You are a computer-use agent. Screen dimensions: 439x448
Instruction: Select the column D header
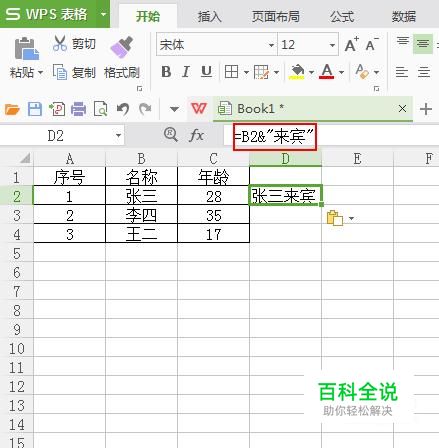[285, 158]
